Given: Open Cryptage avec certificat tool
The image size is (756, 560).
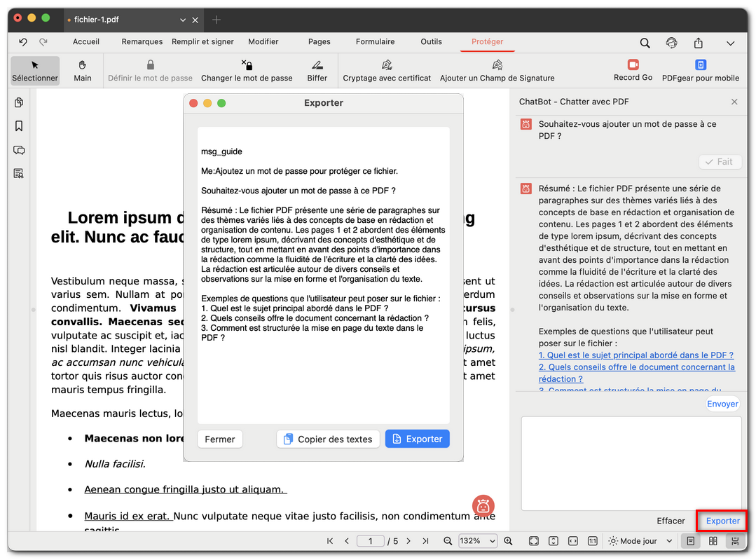Looking at the screenshot, I should click(x=387, y=71).
